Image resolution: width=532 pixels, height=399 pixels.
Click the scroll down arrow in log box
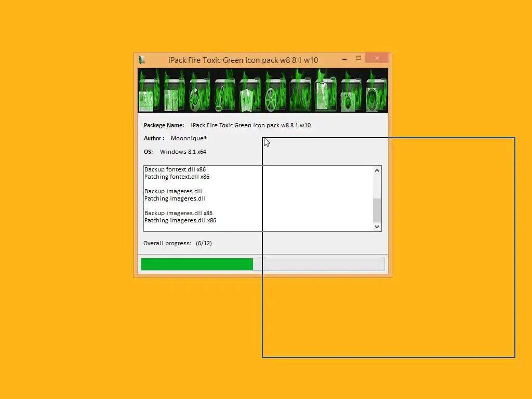(377, 227)
